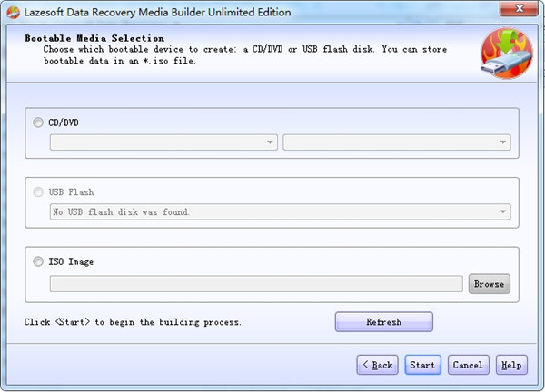
Task: Cancel the media builder wizard
Action: point(468,365)
